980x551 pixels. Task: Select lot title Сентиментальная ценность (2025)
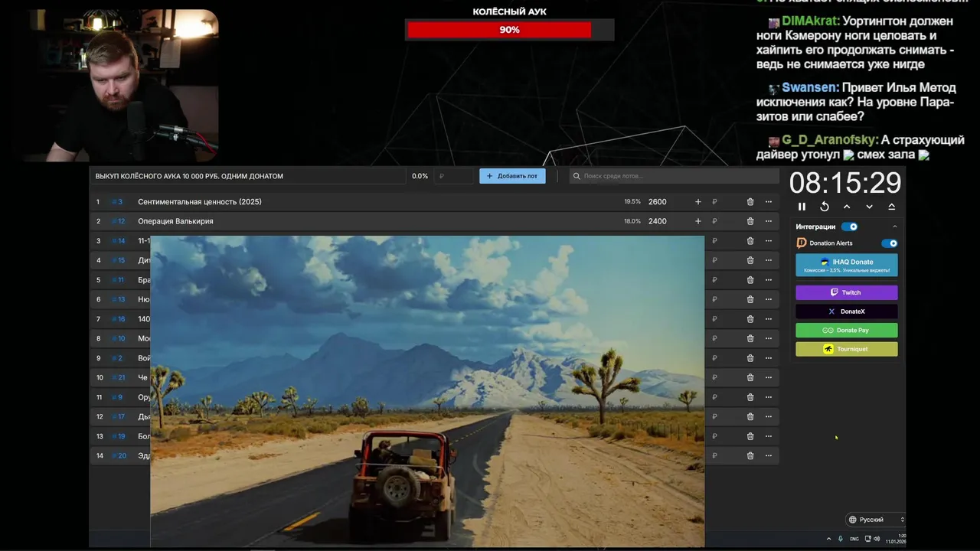coord(200,202)
